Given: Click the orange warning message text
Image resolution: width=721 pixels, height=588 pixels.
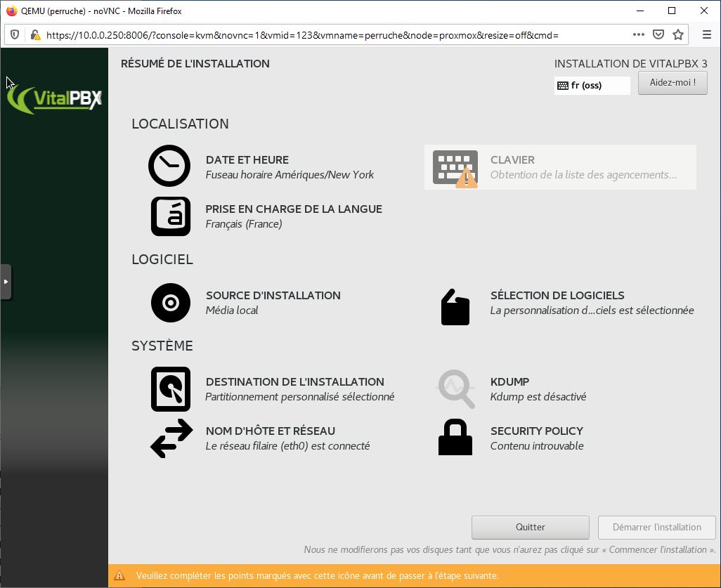Looking at the screenshot, I should [317, 575].
